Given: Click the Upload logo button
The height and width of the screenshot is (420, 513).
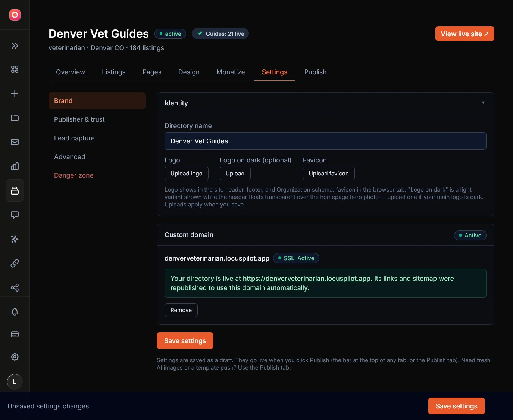Looking at the screenshot, I should pos(187,174).
